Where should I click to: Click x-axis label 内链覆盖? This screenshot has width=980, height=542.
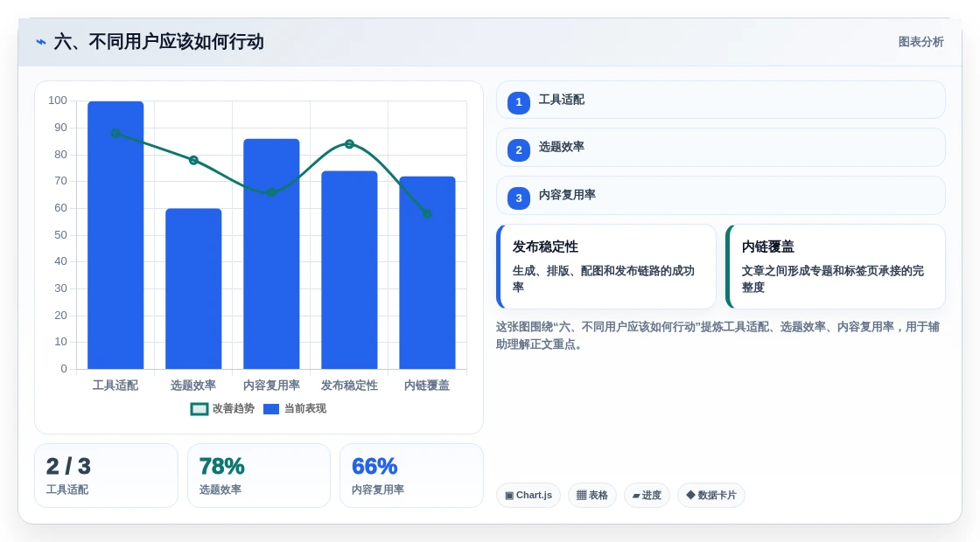(428, 386)
